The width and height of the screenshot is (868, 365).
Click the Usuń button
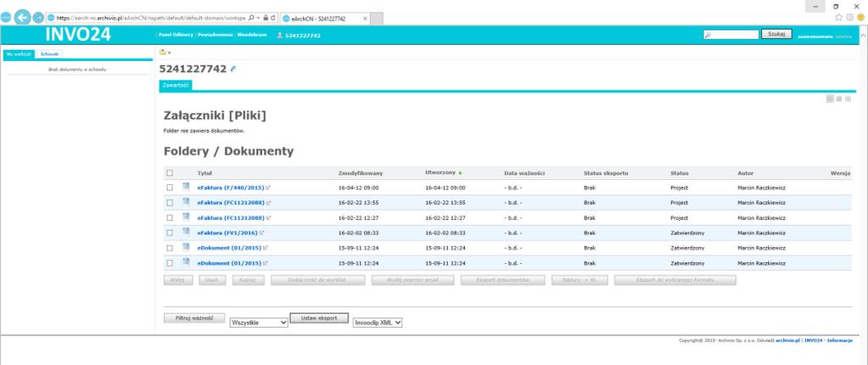tap(213, 280)
